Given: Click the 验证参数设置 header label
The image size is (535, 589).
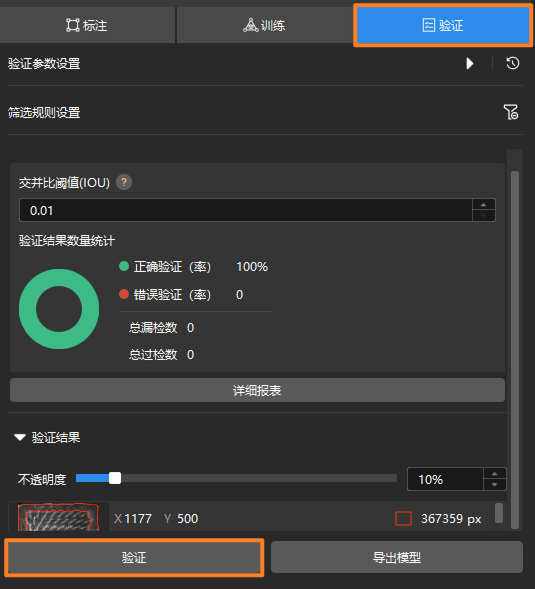Looking at the screenshot, I should (44, 63).
